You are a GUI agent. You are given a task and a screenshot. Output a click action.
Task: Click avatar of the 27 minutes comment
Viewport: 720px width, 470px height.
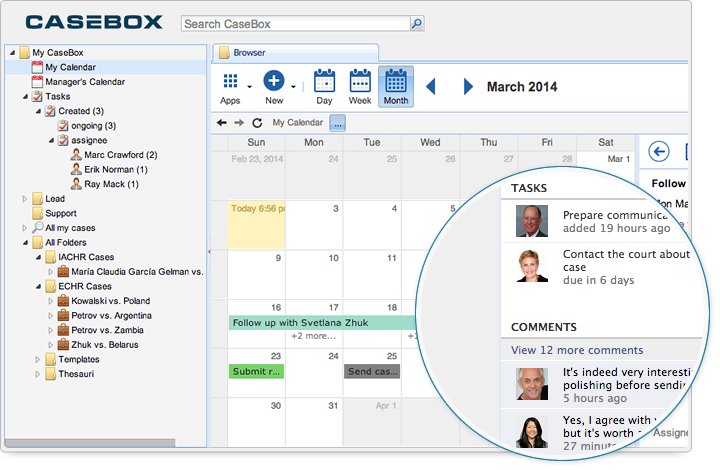532,432
